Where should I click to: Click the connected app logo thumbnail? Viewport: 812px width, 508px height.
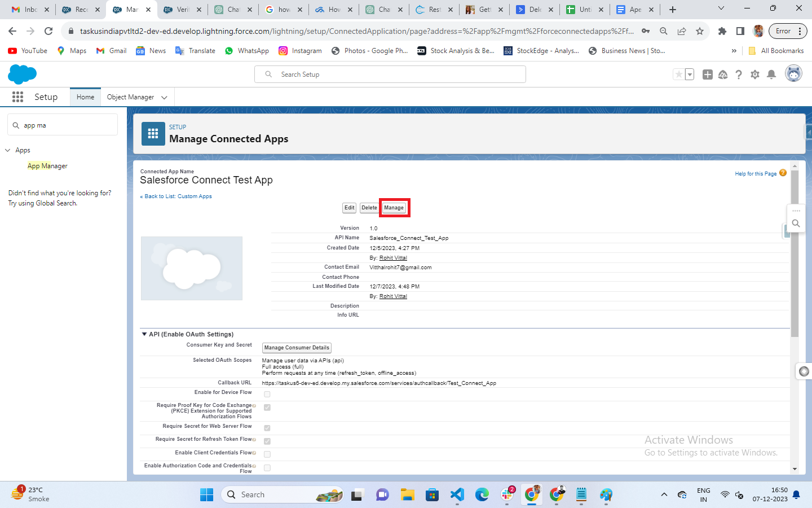coord(192,268)
